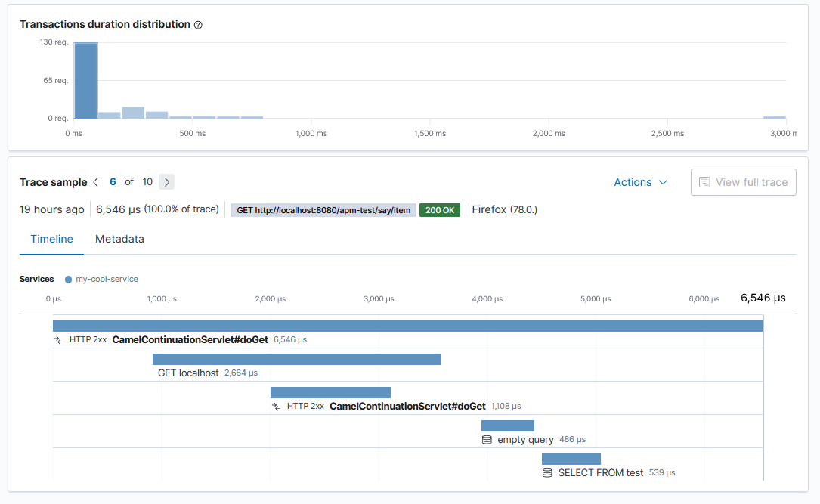Screen dimensions: 820x504
Task: Select the Timeline tab
Action: tap(52, 239)
